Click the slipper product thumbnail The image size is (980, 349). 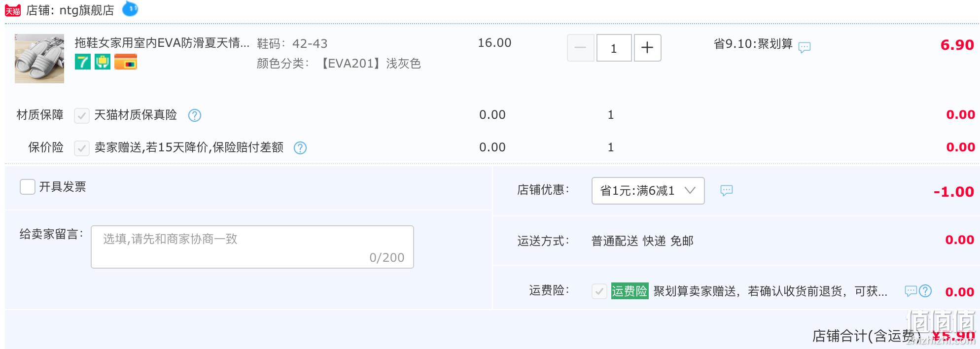[39, 58]
